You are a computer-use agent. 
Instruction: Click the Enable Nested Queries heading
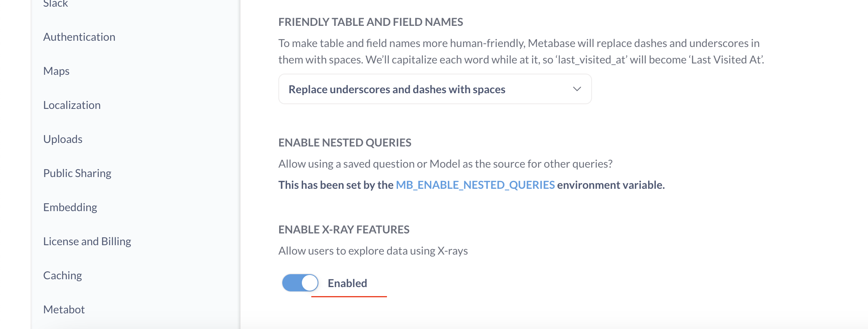coord(345,143)
